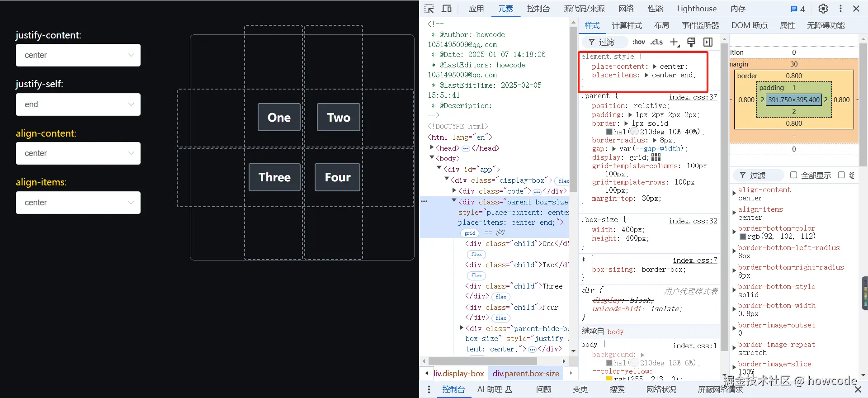The height and width of the screenshot is (398, 868).
Task: Open the grid editor icon next to display: grid
Action: pyautogui.click(x=656, y=157)
